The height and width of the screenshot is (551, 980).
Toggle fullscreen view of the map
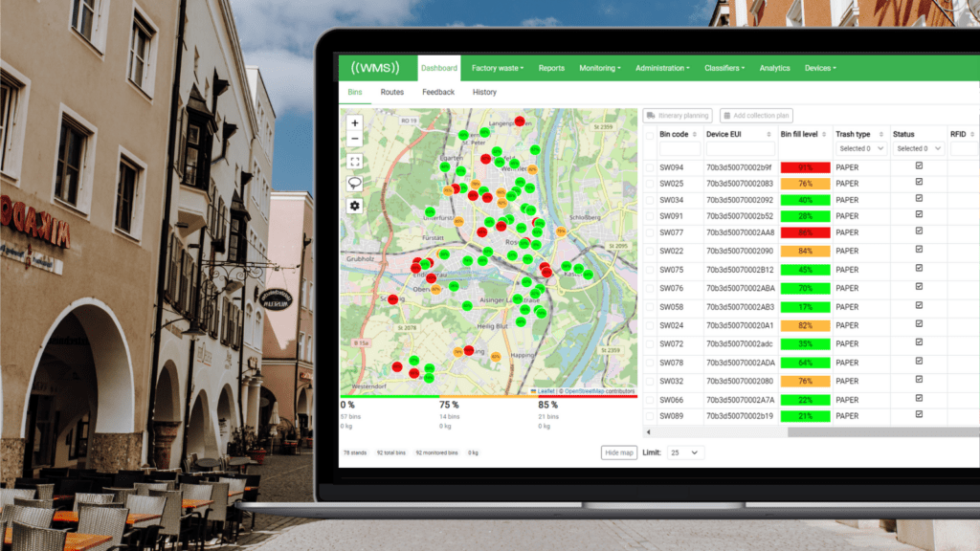pos(355,162)
